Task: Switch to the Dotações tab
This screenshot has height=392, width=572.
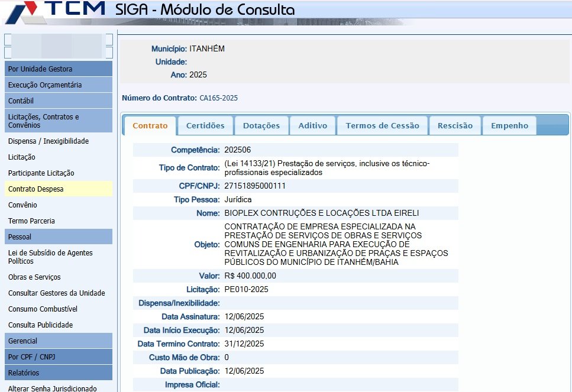Action: [261, 125]
